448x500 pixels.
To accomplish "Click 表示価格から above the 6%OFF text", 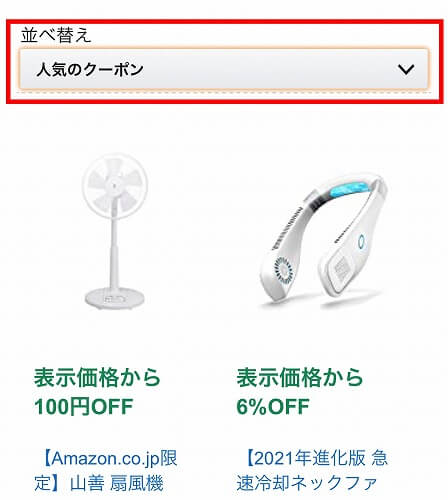I will click(300, 378).
